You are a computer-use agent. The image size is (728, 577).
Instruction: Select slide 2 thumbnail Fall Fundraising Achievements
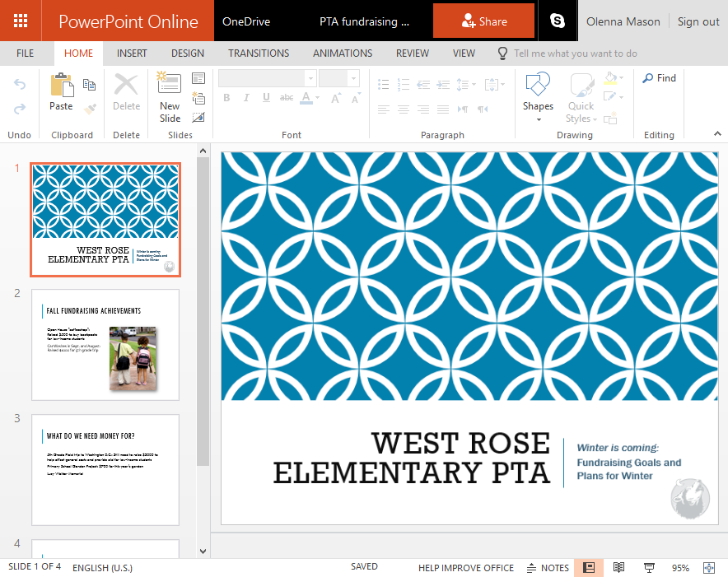105,344
